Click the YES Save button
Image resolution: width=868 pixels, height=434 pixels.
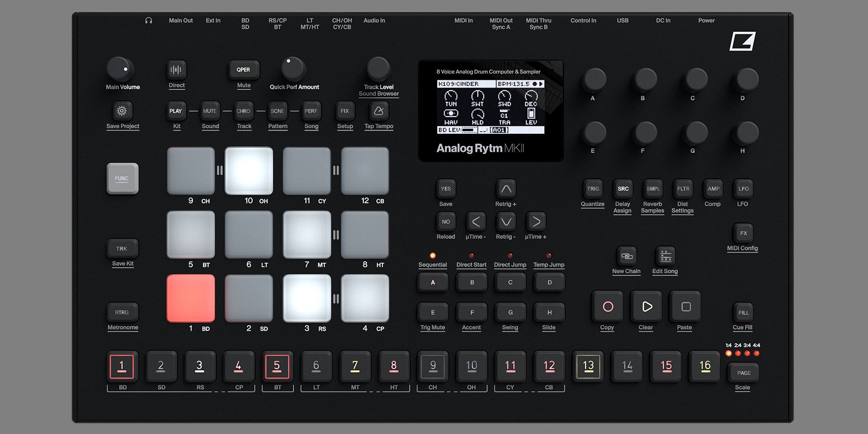click(x=446, y=189)
